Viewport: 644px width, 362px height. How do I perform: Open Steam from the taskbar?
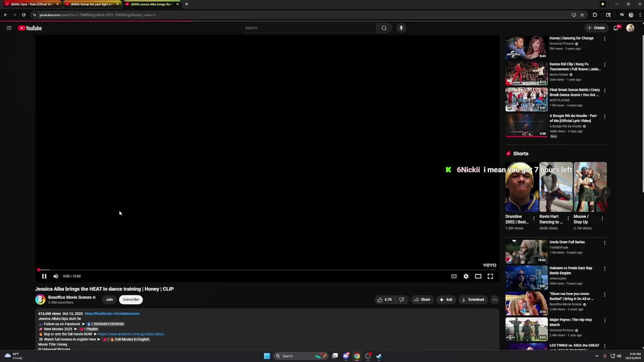coord(379,356)
